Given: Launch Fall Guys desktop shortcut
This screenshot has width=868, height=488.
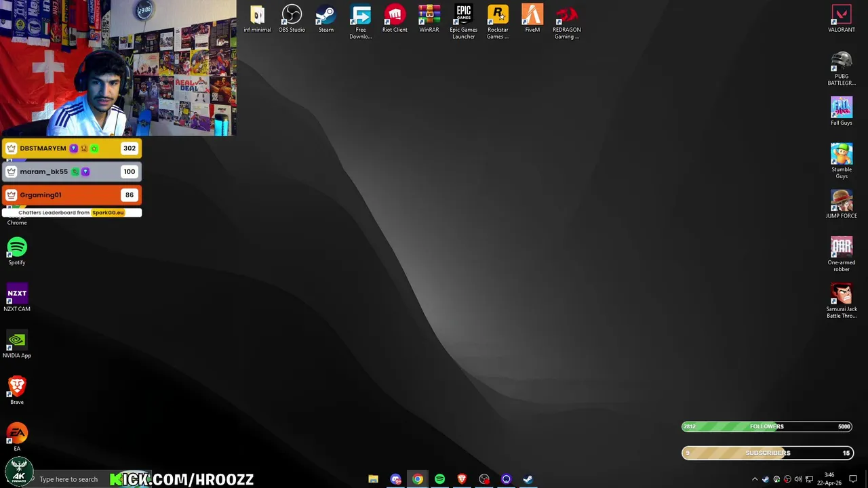Looking at the screenshot, I should (842, 111).
